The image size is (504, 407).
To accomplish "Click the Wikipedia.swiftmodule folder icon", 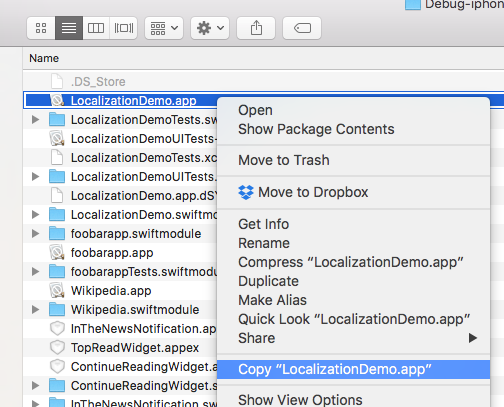I will point(57,310).
